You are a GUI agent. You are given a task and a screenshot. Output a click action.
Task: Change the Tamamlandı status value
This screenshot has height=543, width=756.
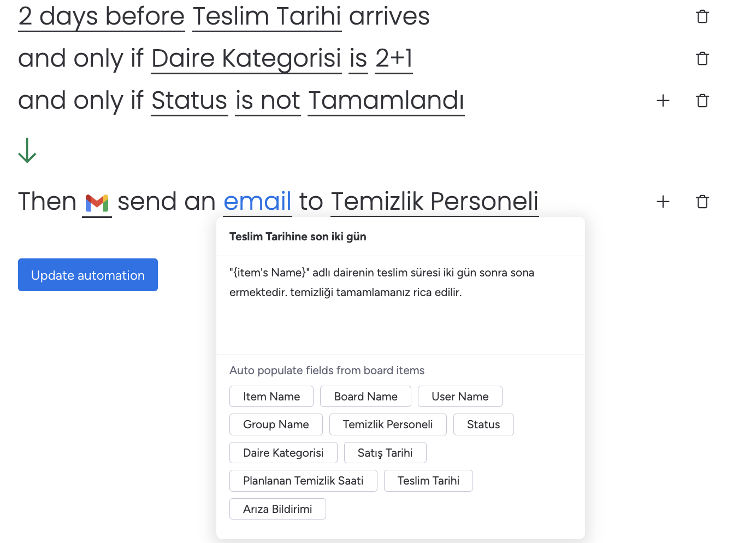(386, 101)
